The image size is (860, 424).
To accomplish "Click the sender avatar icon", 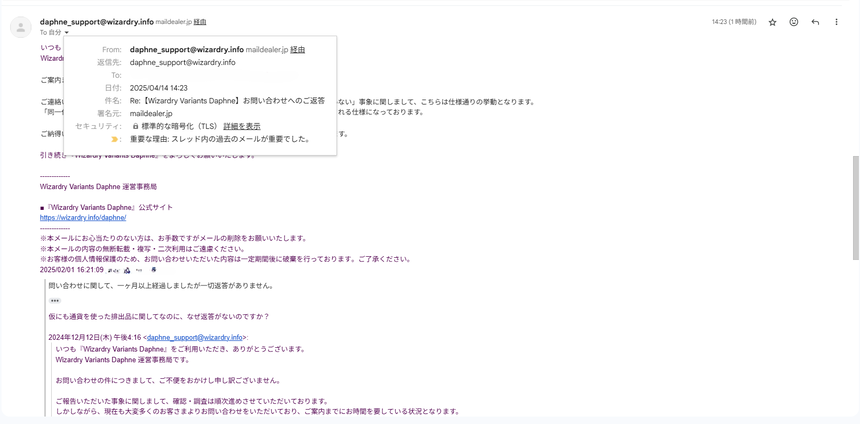I will (x=21, y=27).
